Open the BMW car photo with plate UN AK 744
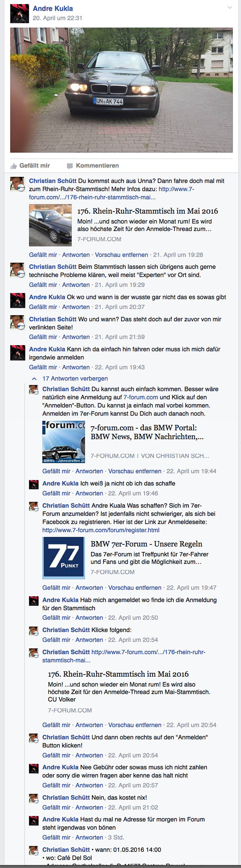Viewport: 241px width, 868px height. pyautogui.click(x=121, y=90)
